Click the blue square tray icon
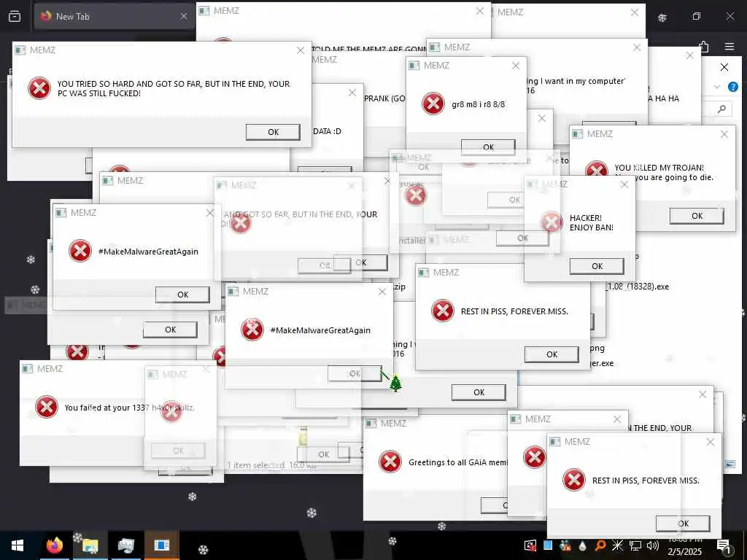Viewport: 747px width, 560px height. coord(548,545)
